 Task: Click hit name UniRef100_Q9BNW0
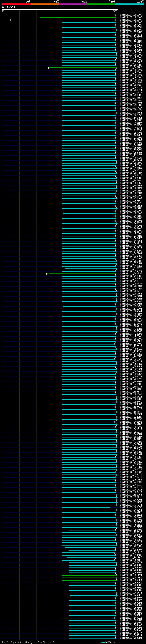131,623
